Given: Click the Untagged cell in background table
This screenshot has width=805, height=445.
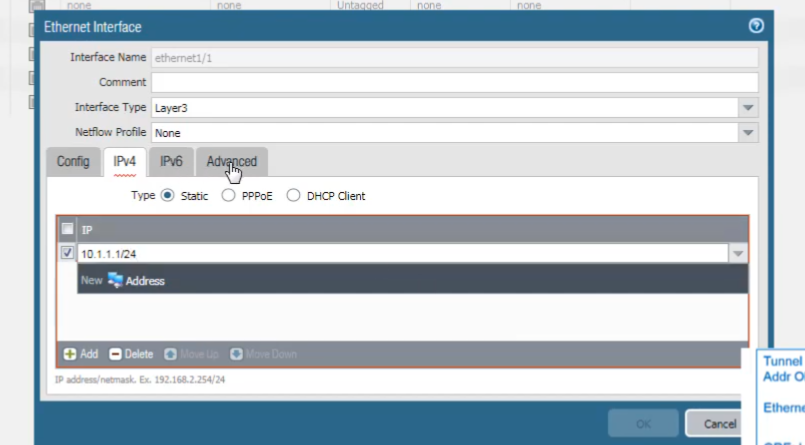Looking at the screenshot, I should pyautogui.click(x=360, y=5).
